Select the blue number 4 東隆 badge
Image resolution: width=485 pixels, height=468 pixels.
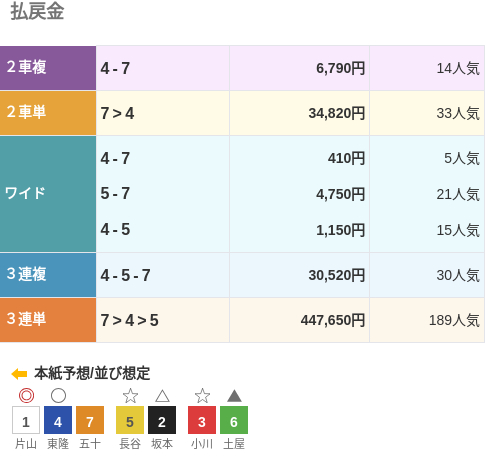[58, 420]
